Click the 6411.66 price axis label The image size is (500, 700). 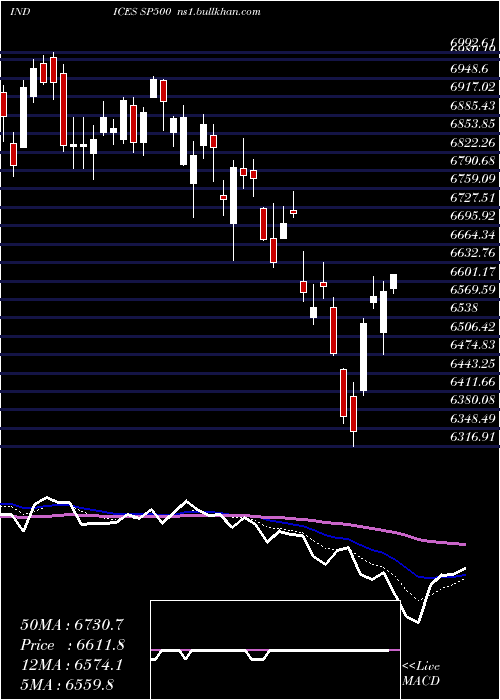point(473,384)
